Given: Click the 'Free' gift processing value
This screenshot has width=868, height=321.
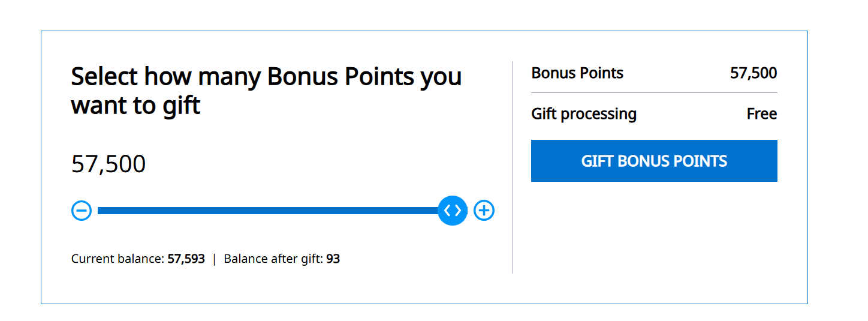Looking at the screenshot, I should click(762, 114).
